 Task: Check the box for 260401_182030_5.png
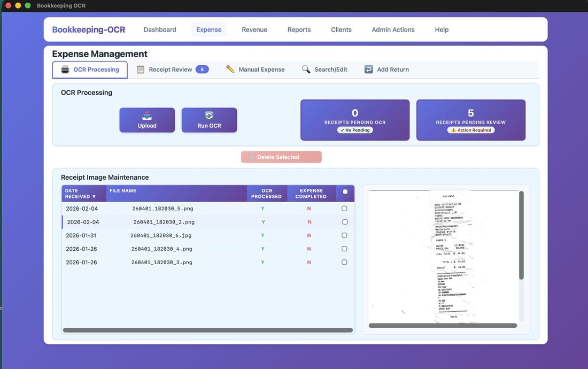click(x=344, y=209)
